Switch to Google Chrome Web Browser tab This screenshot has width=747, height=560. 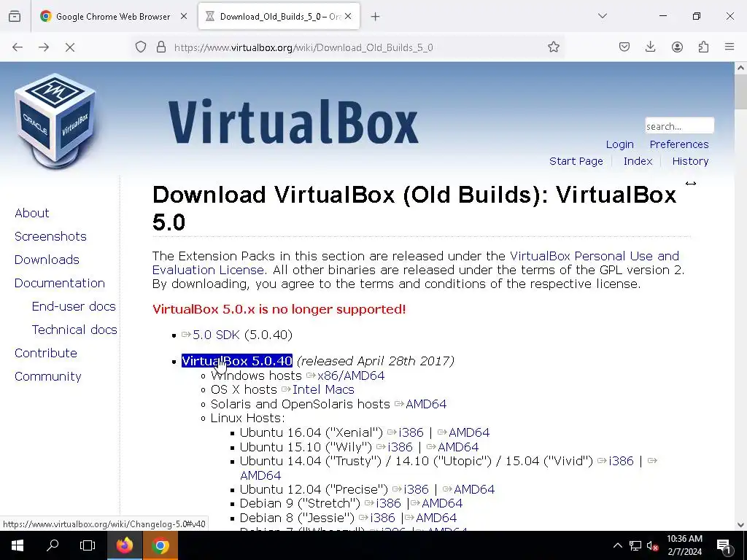[x=113, y=16]
